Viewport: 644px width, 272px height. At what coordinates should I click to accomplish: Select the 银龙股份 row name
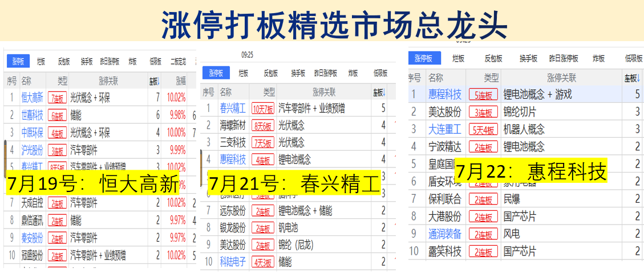(x=233, y=227)
